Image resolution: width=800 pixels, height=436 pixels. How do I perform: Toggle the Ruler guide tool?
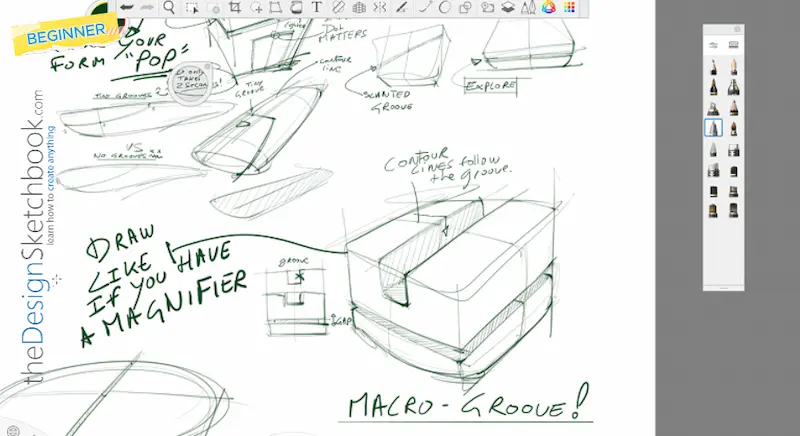pyautogui.click(x=338, y=7)
